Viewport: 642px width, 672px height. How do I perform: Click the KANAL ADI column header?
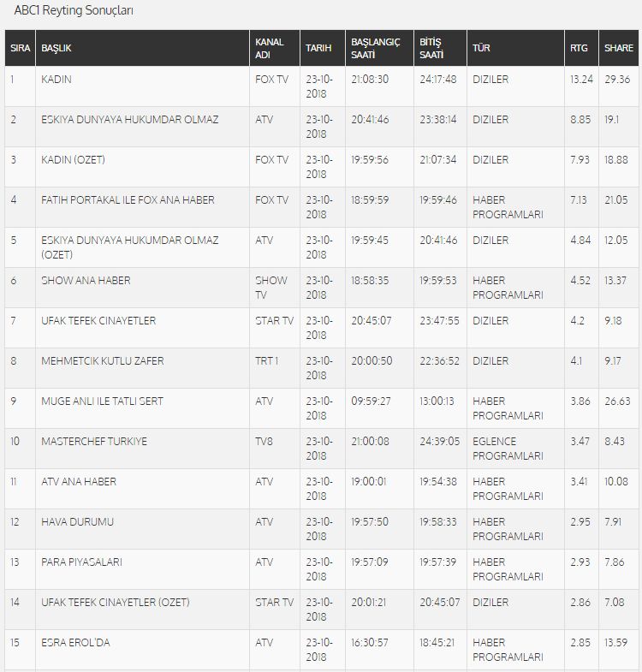[x=275, y=48]
